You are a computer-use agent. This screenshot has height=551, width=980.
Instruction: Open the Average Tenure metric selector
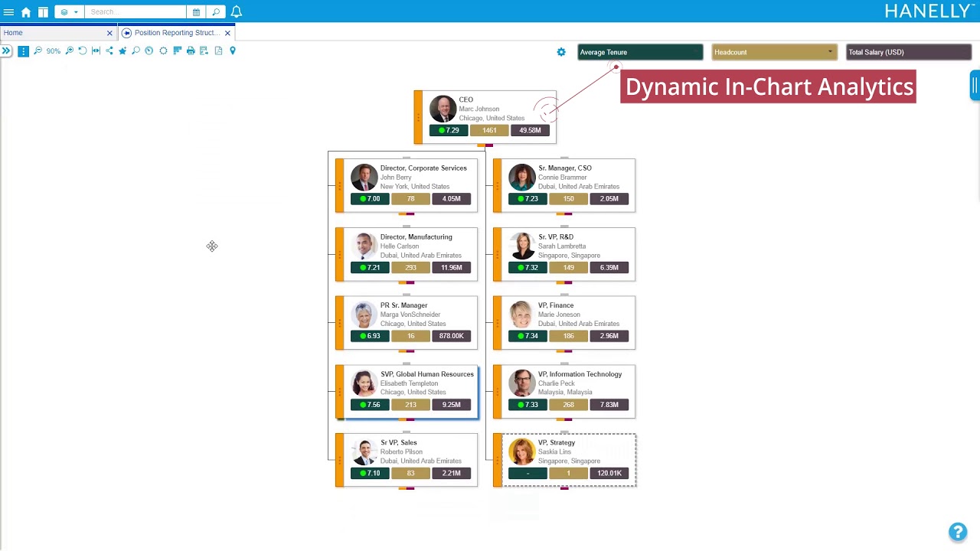coord(640,52)
